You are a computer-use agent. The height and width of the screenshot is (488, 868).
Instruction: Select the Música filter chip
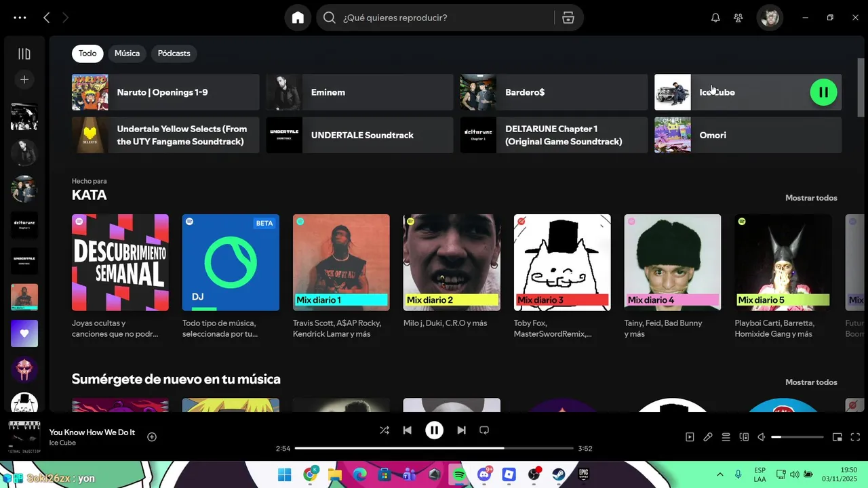tap(127, 54)
